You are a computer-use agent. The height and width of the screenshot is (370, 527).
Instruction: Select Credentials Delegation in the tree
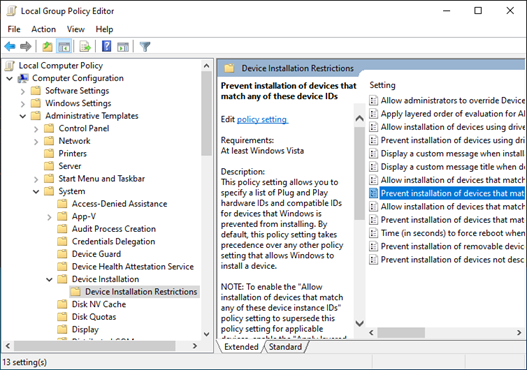(x=113, y=241)
